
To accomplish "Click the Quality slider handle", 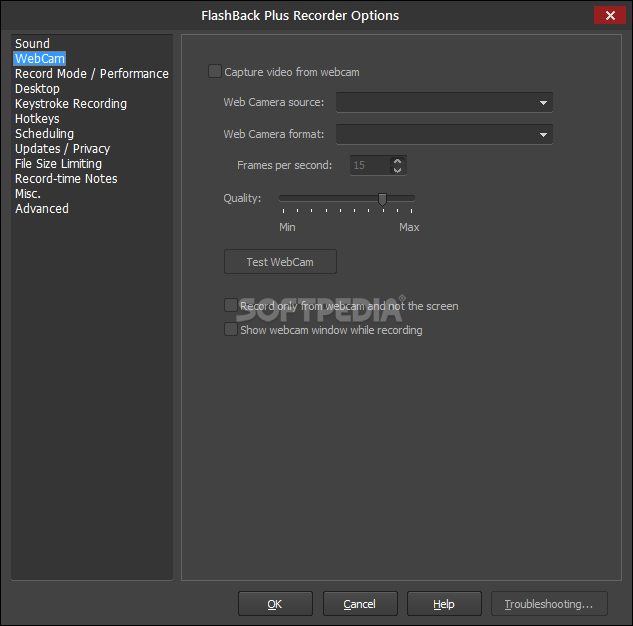I will 382,199.
